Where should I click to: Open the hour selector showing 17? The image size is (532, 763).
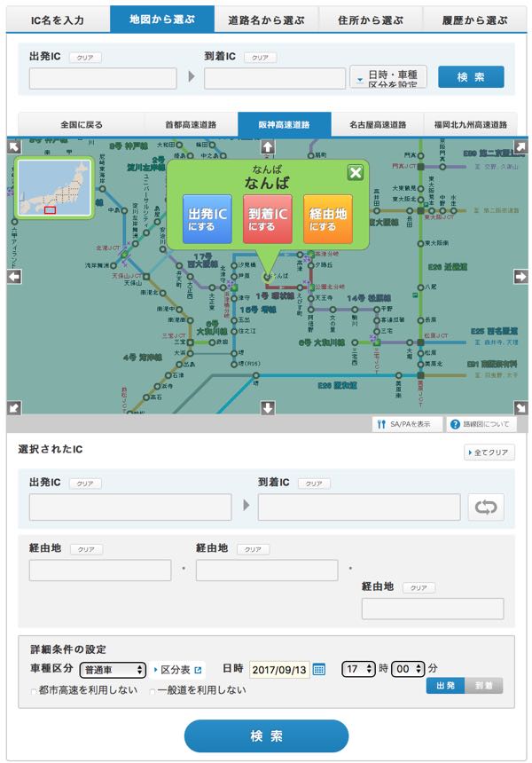(x=358, y=669)
